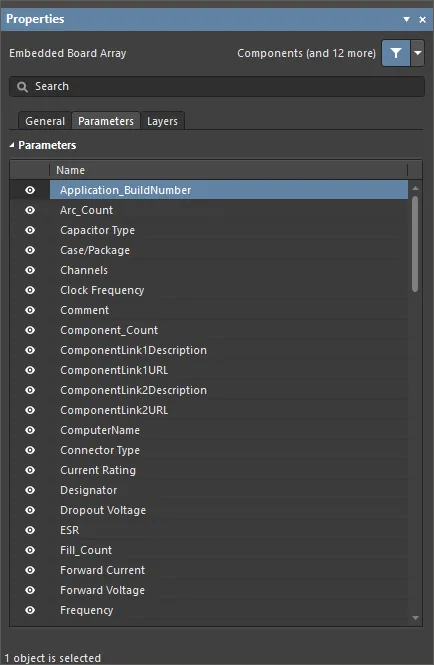Open the Properties panel options arrow
Screen dimensions: 434x665
406,19
